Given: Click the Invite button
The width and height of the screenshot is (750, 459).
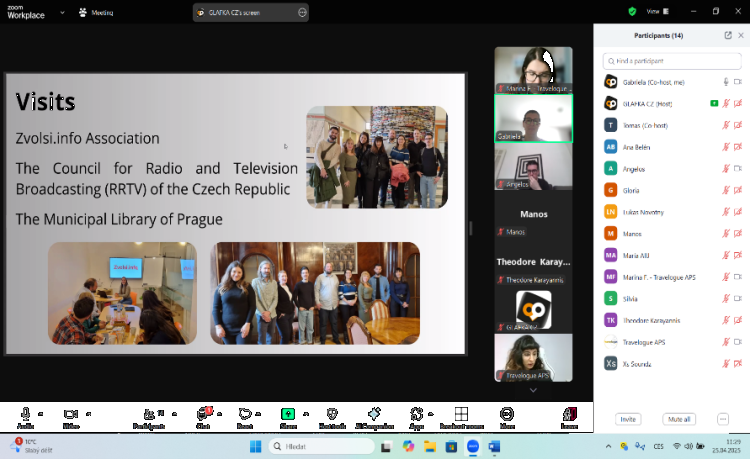Looking at the screenshot, I should (628, 419).
